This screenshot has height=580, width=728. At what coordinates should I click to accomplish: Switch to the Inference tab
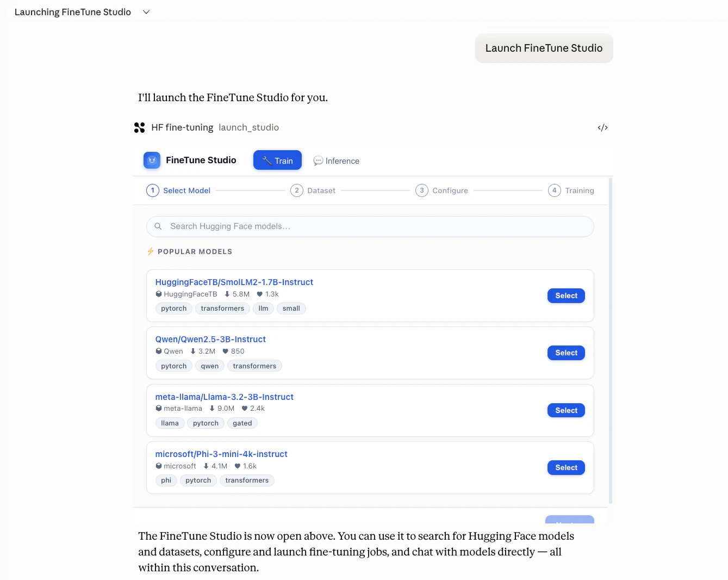pos(337,161)
